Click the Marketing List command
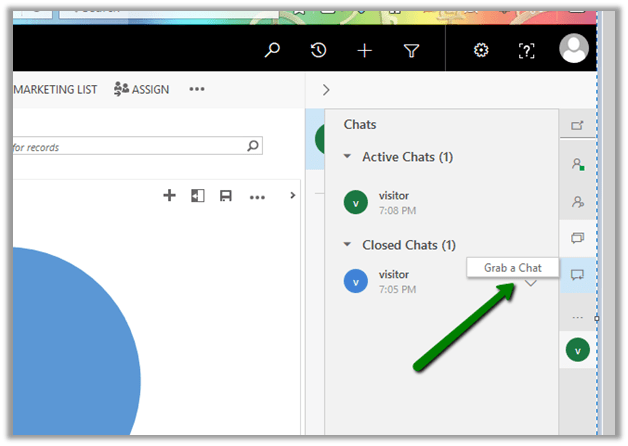The height and width of the screenshot is (446, 628). tap(55, 89)
